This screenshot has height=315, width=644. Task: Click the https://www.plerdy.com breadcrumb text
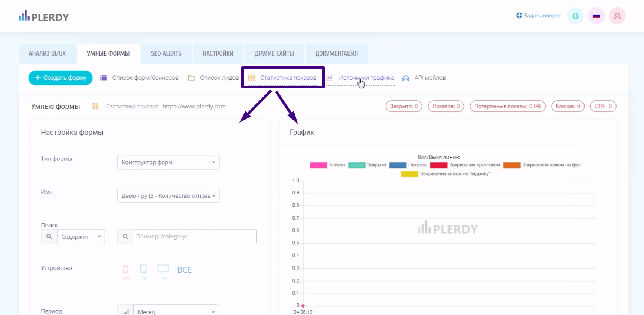(x=194, y=106)
